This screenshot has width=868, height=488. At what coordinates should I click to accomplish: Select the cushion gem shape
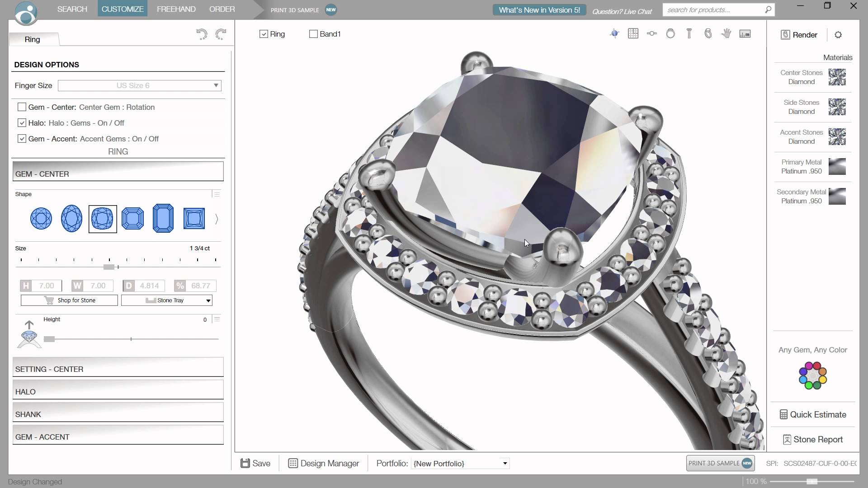pos(103,219)
